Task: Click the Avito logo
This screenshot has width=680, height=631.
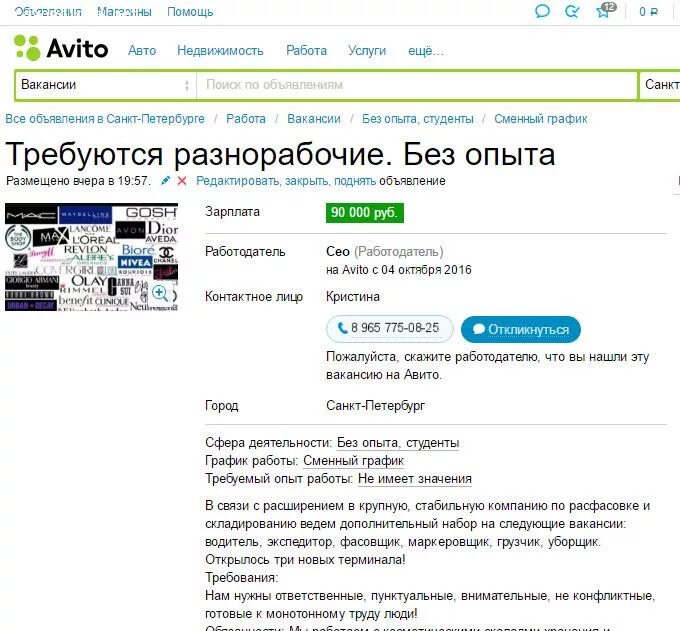Action: 61,48
